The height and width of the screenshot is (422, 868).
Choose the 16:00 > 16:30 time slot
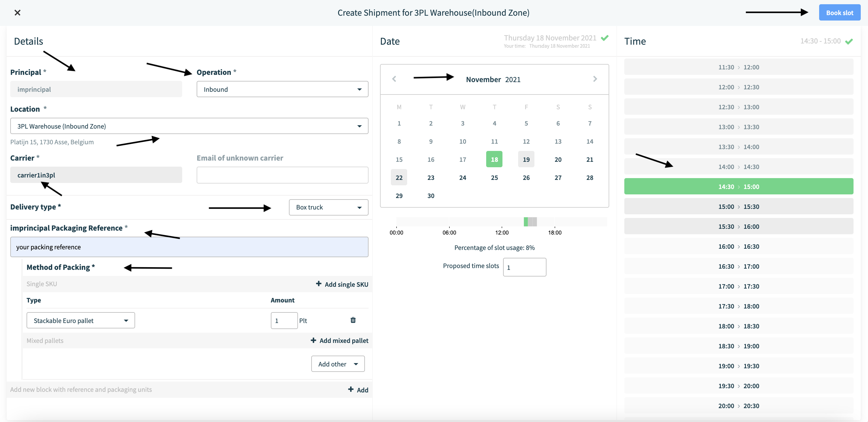(739, 246)
